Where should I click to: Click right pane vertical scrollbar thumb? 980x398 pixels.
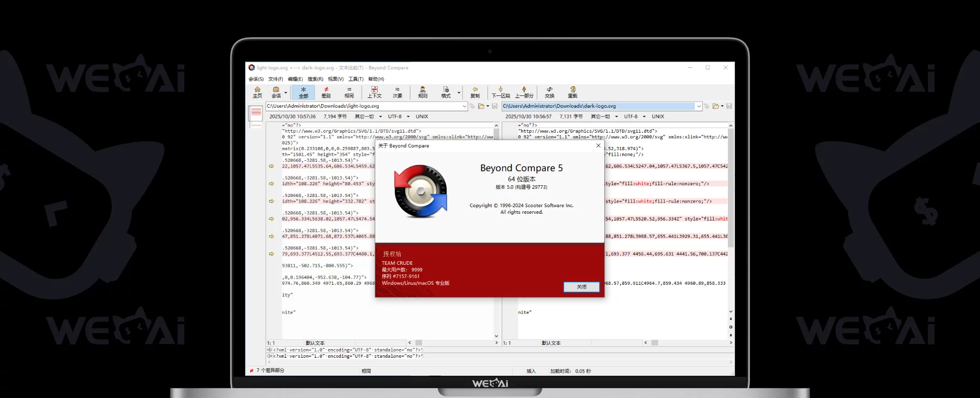click(x=731, y=187)
